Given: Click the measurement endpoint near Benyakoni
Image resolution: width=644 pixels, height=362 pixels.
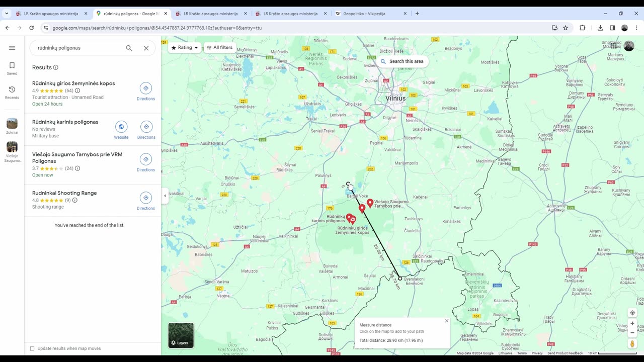Looking at the screenshot, I should pos(400,278).
